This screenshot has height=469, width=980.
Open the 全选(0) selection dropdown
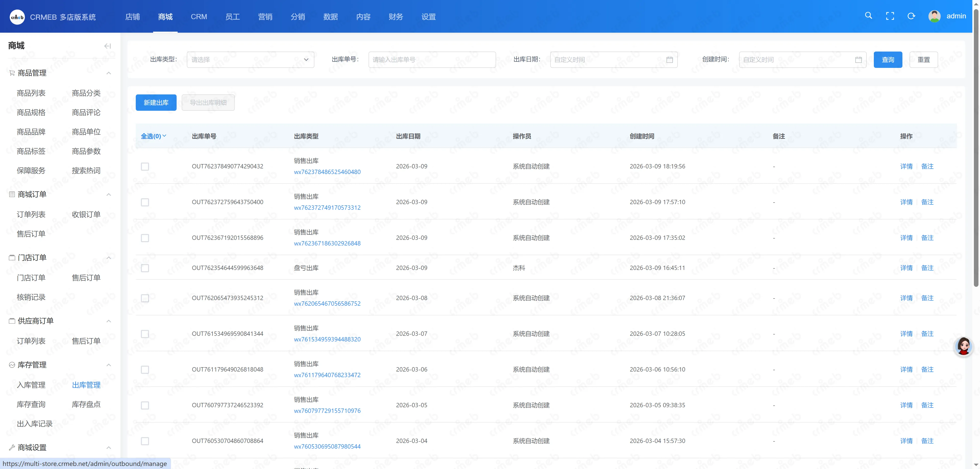154,136
